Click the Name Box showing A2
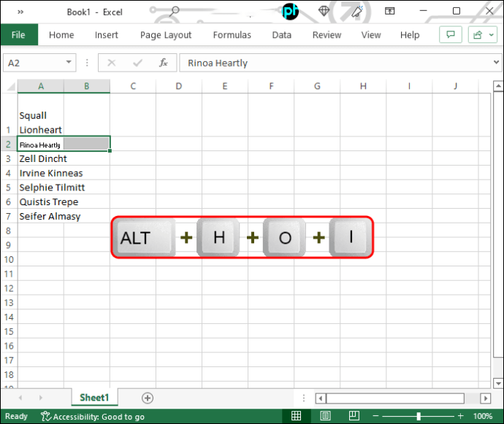The height and width of the screenshot is (424, 504). pyautogui.click(x=35, y=63)
